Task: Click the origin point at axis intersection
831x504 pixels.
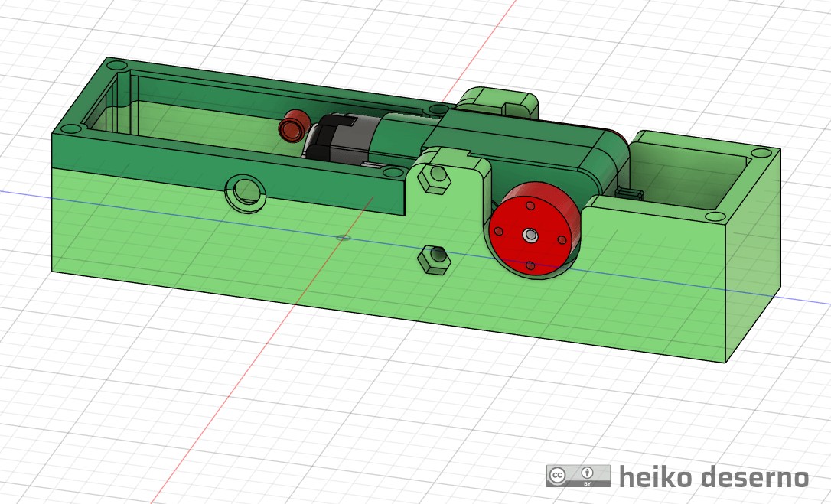Action: click(344, 238)
